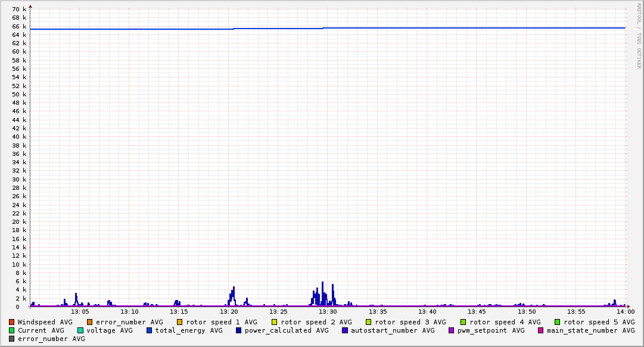The height and width of the screenshot is (347, 644).
Task: Click the gray error_number AVG swatch
Action: [x=12, y=339]
